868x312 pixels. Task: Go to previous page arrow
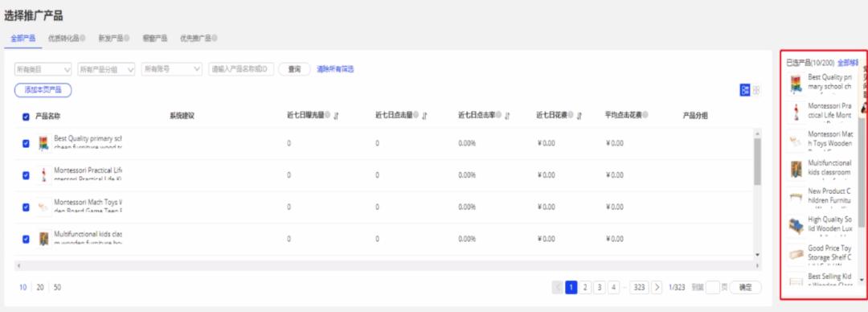click(x=558, y=287)
